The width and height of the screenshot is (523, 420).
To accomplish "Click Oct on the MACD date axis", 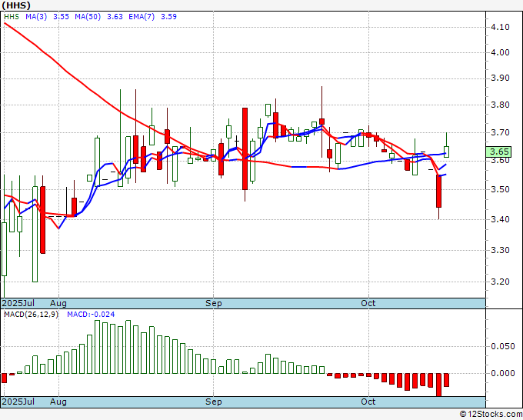I will tap(368, 402).
